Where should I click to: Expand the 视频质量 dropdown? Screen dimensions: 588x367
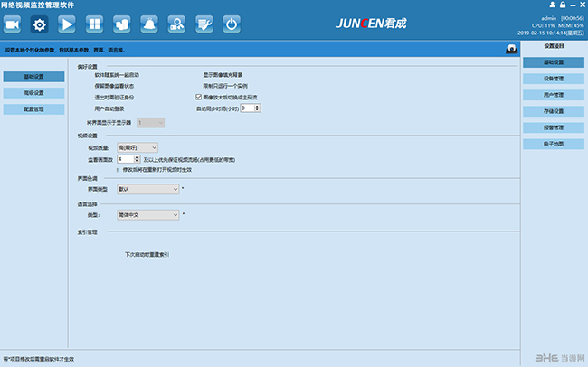(138, 147)
